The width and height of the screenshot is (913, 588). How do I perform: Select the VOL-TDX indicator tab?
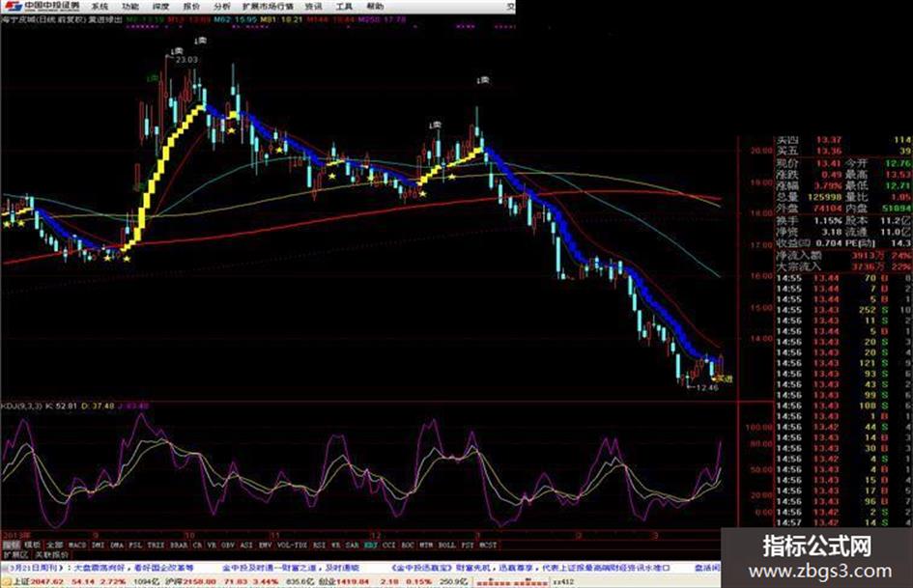click(x=293, y=545)
